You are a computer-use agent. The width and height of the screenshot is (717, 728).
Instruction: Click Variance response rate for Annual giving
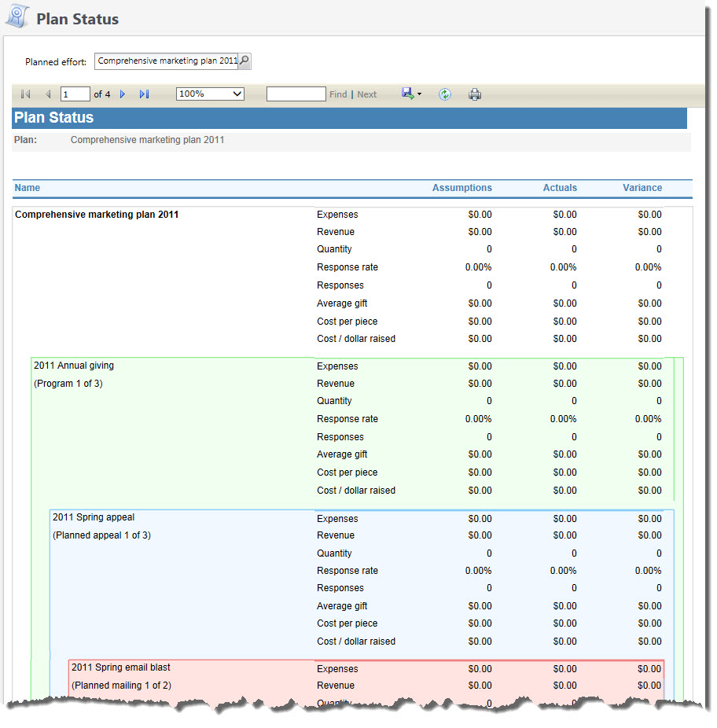(649, 419)
